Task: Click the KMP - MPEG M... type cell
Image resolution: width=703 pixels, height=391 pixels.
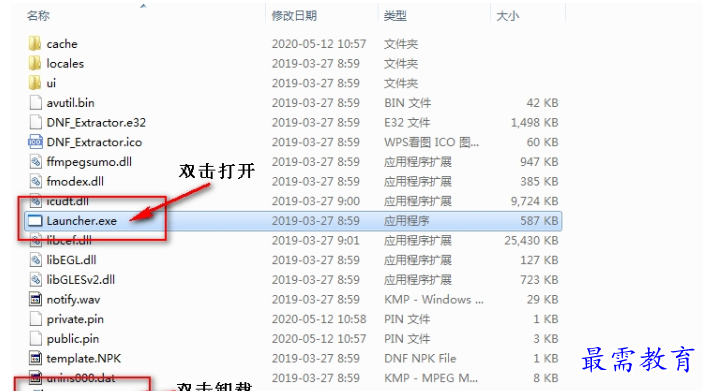Action: point(430,378)
